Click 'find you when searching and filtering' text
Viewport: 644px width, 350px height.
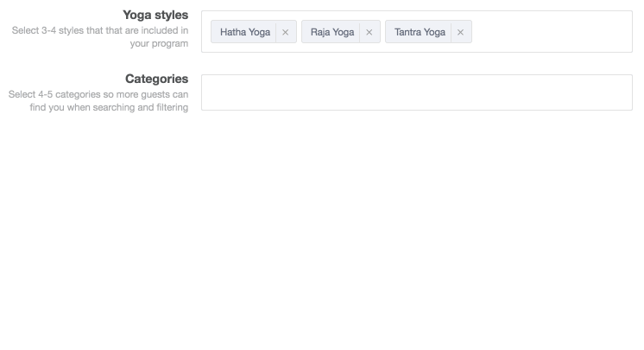tap(109, 107)
